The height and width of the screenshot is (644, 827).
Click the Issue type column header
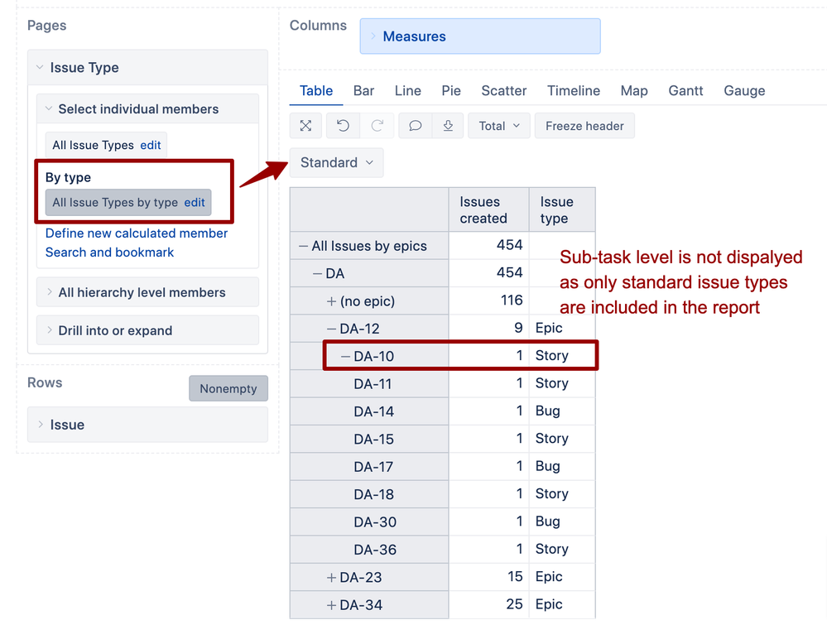(x=562, y=210)
